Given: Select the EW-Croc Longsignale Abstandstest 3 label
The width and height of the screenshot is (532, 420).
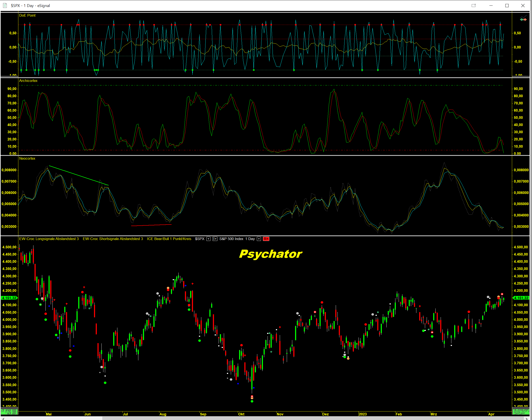Looking at the screenshot, I should pos(49,239).
